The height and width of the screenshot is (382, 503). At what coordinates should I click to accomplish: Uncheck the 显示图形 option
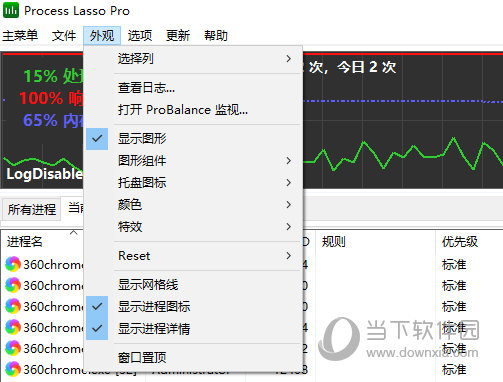[x=193, y=139]
